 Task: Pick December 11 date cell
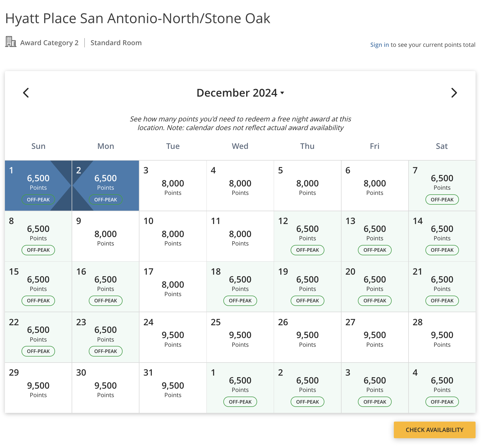(240, 236)
